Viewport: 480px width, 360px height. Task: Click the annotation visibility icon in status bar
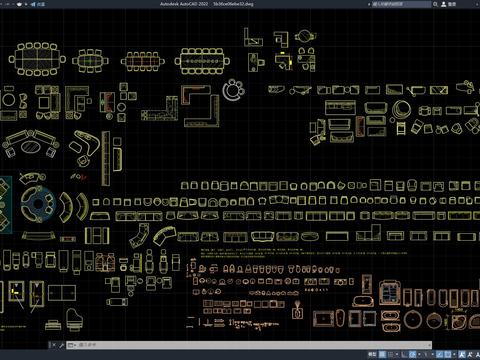coord(462,354)
